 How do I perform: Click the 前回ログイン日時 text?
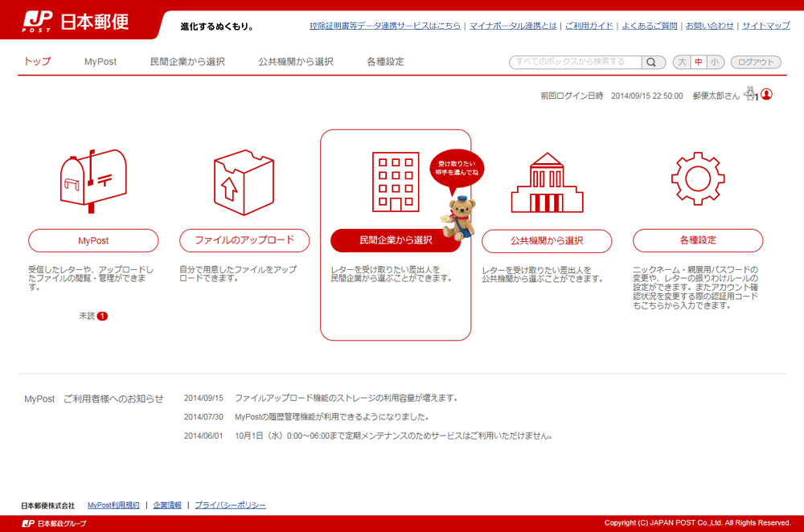[x=572, y=96]
